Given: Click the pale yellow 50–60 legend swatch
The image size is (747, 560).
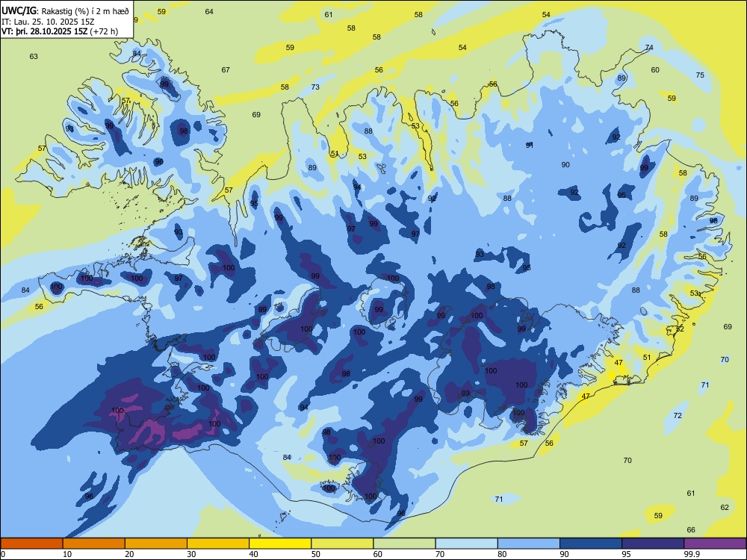Looking at the screenshot, I should pos(342,544).
